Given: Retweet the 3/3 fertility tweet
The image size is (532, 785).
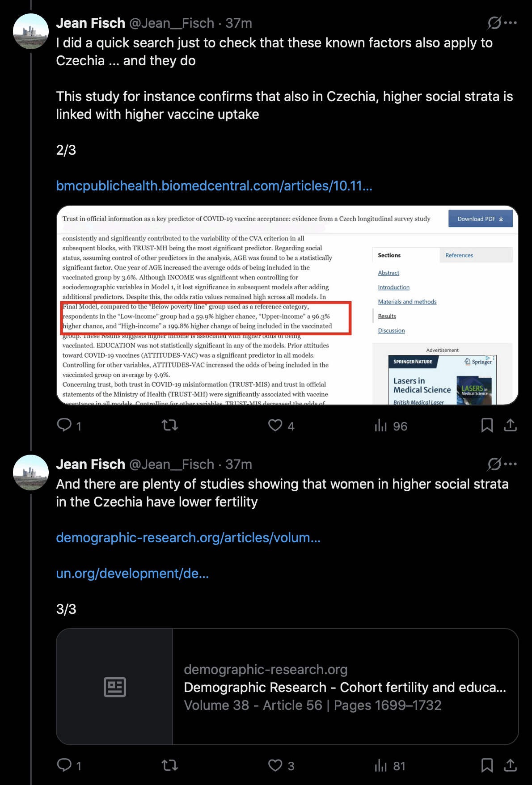Looking at the screenshot, I should coord(170,765).
